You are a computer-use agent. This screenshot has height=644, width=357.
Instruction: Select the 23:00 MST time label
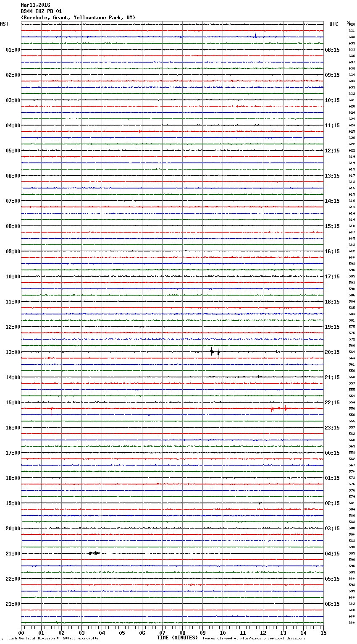pos(13,604)
